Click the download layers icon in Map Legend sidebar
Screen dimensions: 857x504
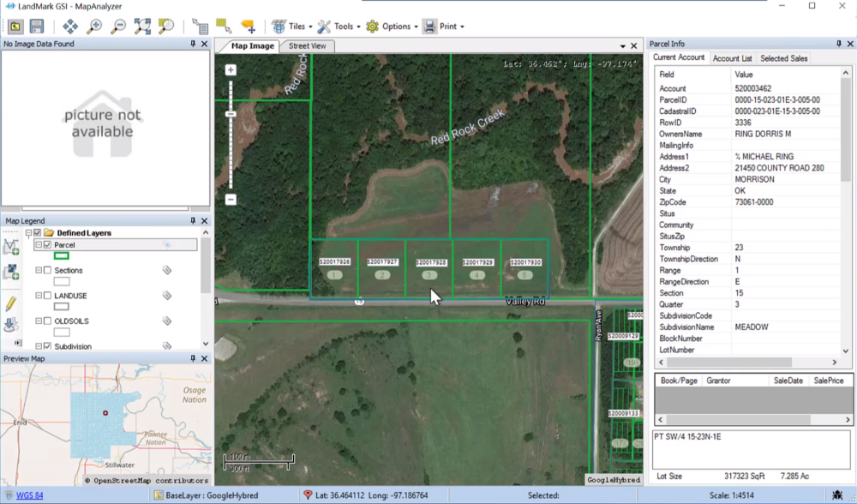(11, 323)
